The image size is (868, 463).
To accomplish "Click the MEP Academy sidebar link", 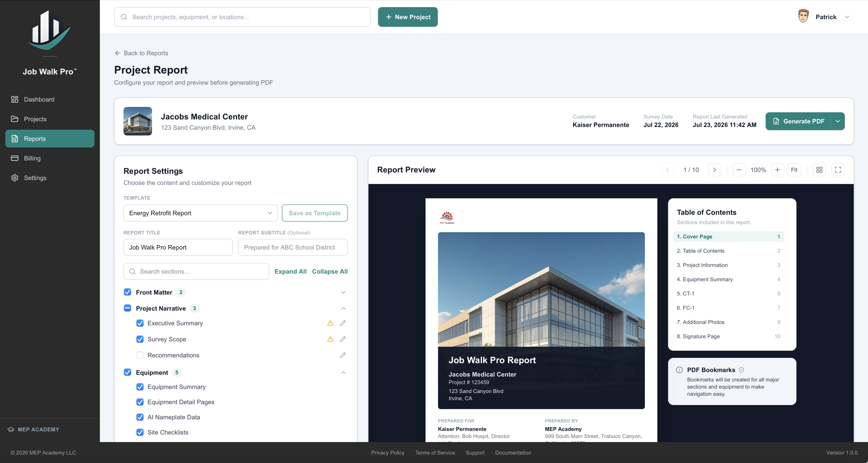I will 33,429.
